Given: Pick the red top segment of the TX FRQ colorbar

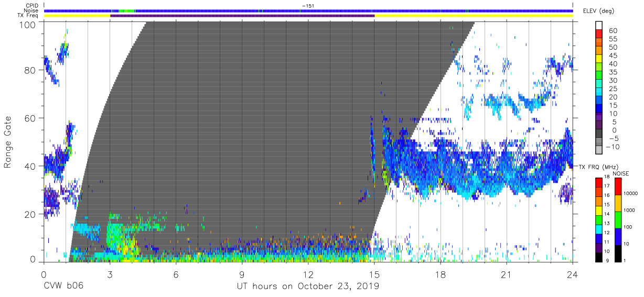Looking at the screenshot, I should pos(599,182).
